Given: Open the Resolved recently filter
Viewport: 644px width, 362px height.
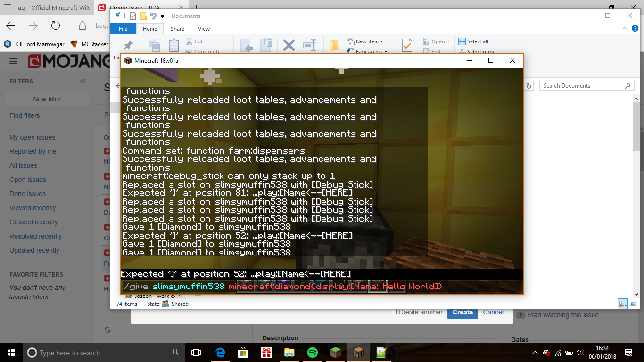Looking at the screenshot, I should click(x=36, y=236).
